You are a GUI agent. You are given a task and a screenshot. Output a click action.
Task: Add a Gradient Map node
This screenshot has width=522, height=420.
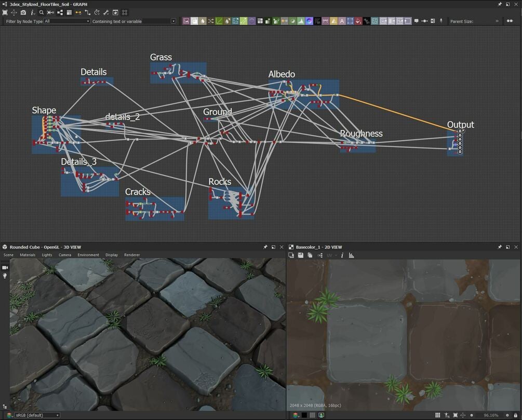click(x=276, y=21)
